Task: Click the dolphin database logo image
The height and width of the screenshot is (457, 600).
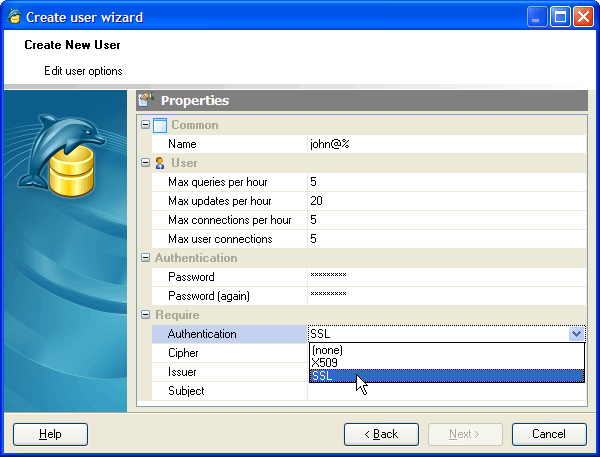Action: point(61,155)
